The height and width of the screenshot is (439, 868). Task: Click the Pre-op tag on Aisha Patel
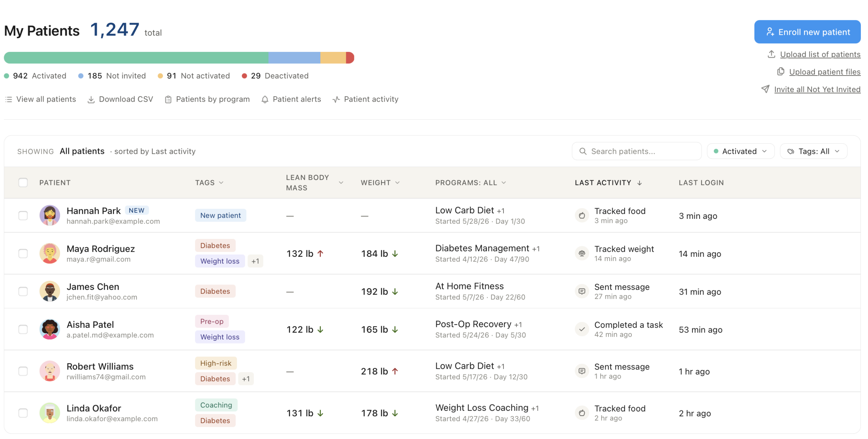pyautogui.click(x=212, y=321)
